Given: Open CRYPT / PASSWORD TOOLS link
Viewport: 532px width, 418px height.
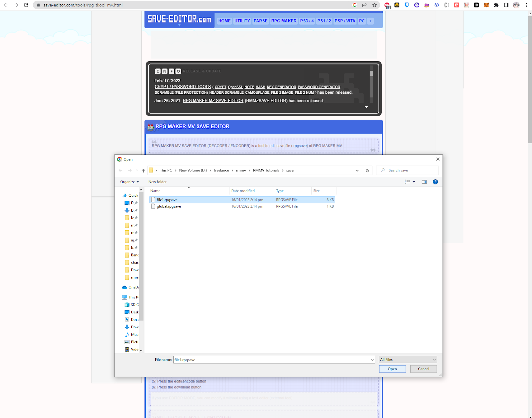Looking at the screenshot, I should click(183, 87).
